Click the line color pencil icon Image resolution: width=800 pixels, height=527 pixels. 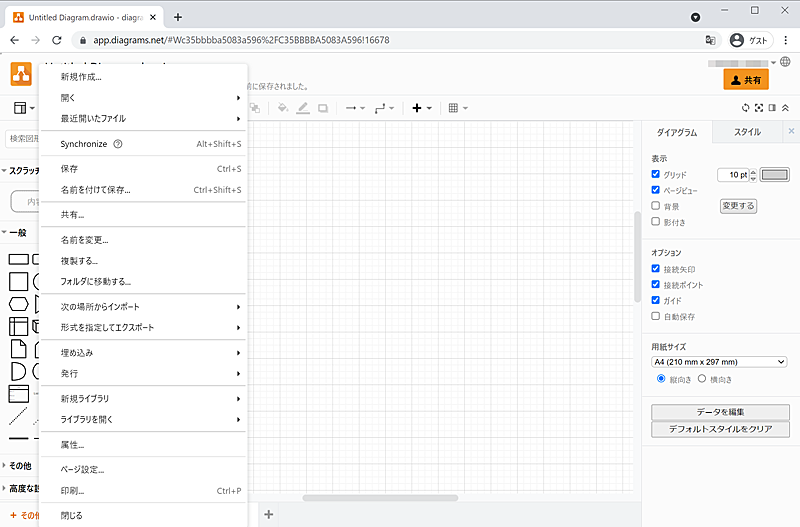click(x=303, y=108)
